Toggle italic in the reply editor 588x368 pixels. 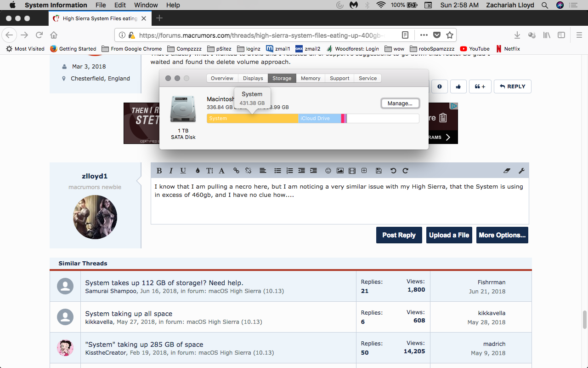(171, 171)
